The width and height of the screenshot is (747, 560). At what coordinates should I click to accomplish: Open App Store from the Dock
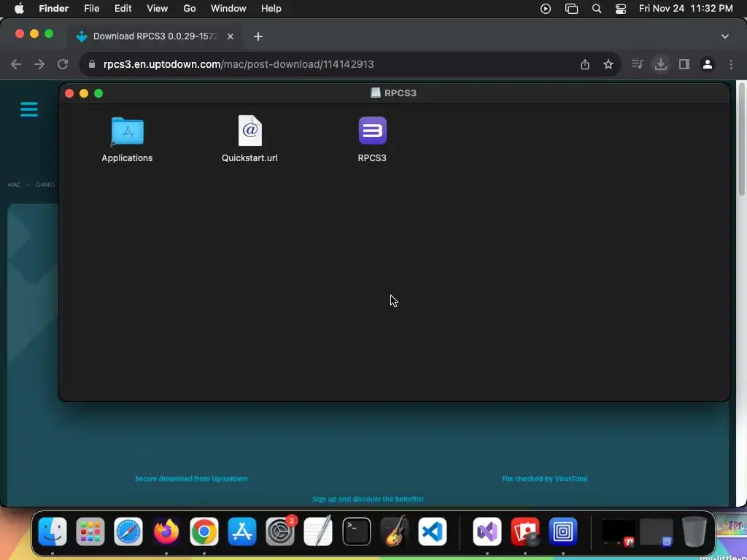[242, 532]
